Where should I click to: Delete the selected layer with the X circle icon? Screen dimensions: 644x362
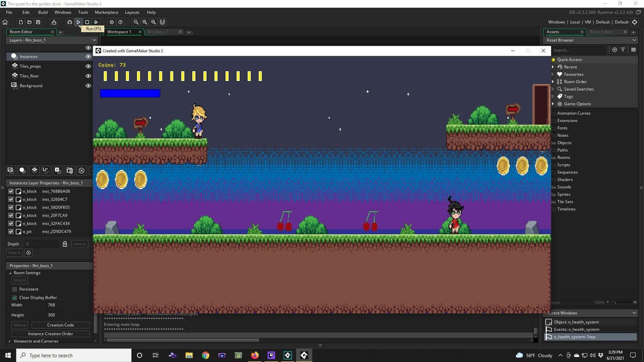[82, 170]
